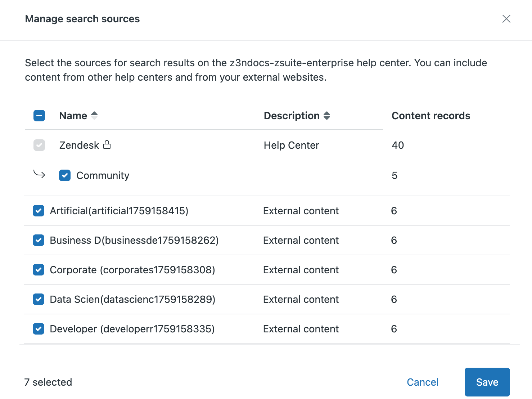Click the lock icon next to Zendesk
This screenshot has width=532, height=399.
pyautogui.click(x=107, y=145)
